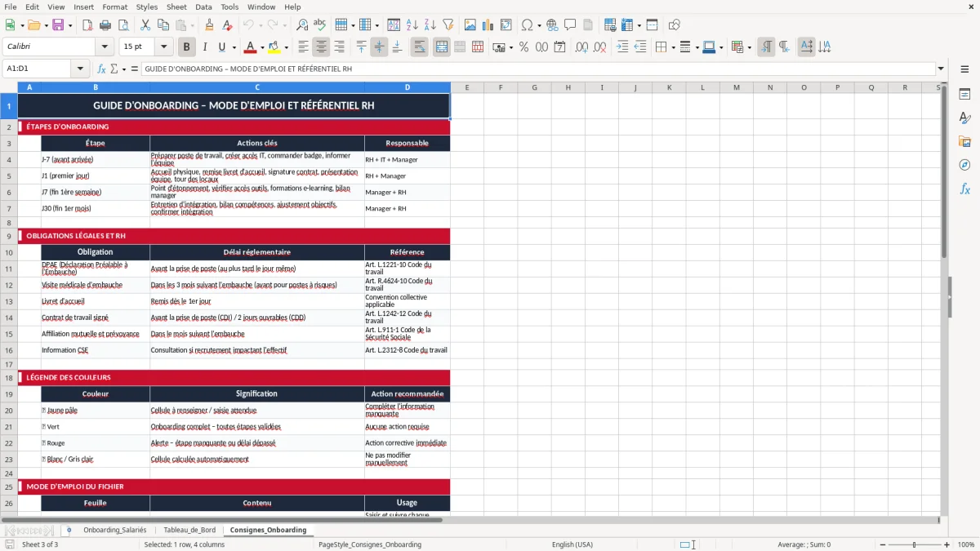Viewport: 980px width, 551px height.
Task: Switch to Onboarding_Salariés sheet tab
Action: pos(115,530)
